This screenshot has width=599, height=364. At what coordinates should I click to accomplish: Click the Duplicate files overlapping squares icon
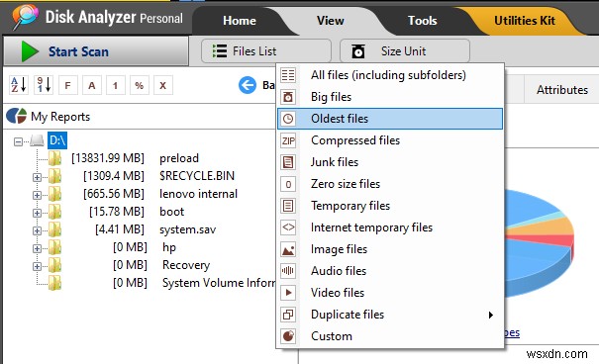288,315
